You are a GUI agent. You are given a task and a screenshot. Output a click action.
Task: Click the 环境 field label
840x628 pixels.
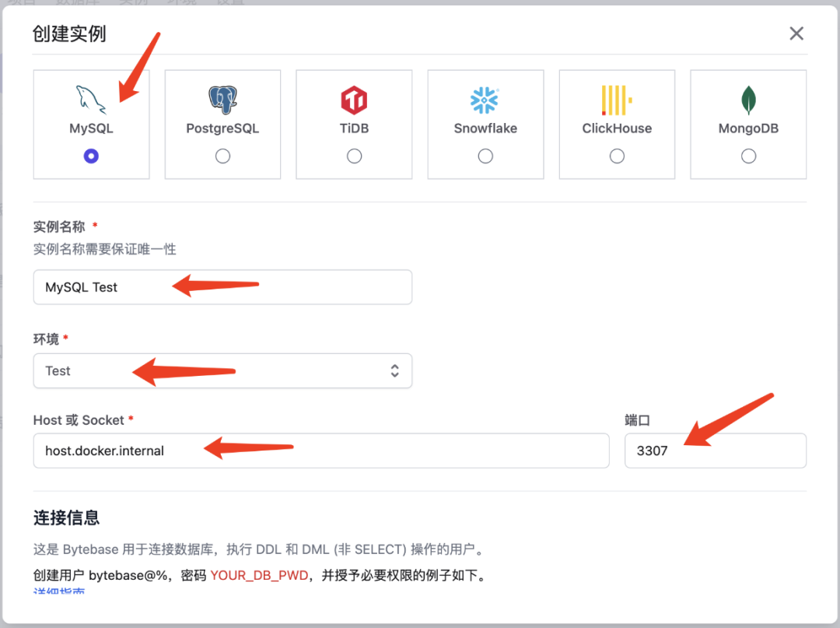click(x=46, y=339)
